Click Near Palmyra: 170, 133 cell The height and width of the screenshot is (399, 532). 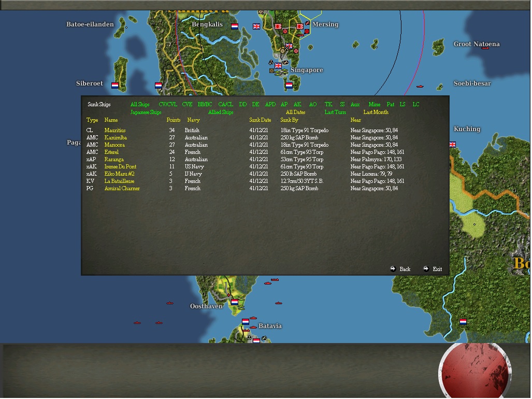376,160
